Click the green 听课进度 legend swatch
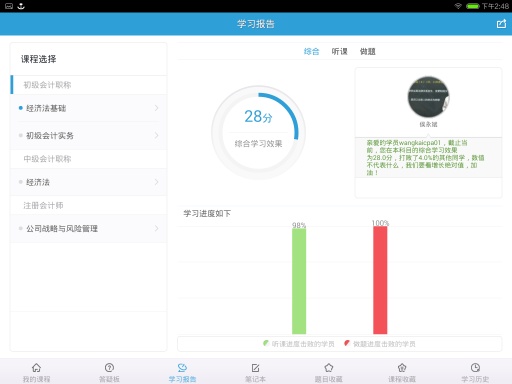512x384 pixels. 266,343
